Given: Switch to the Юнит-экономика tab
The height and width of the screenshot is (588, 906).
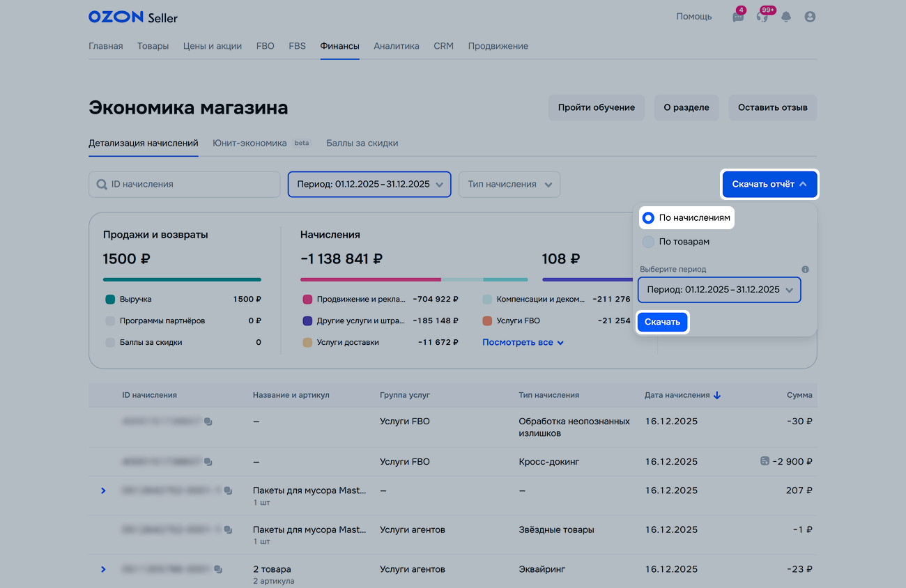Looking at the screenshot, I should click(249, 143).
